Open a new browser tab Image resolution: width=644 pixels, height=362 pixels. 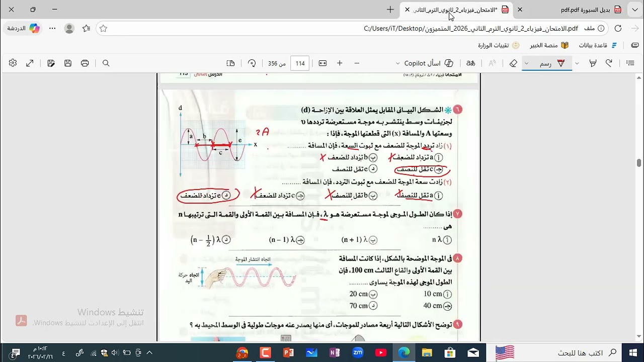coord(390,10)
